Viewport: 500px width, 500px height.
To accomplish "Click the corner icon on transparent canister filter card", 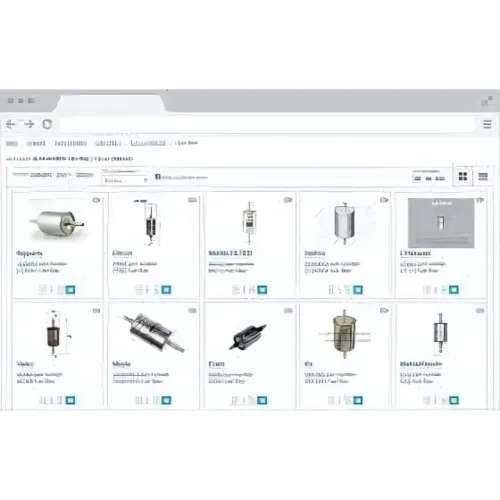I will click(x=384, y=311).
